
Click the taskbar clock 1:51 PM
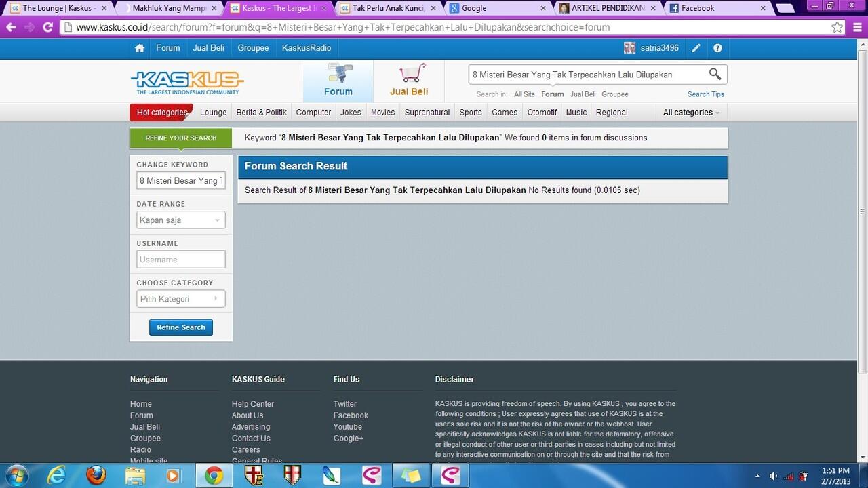835,470
